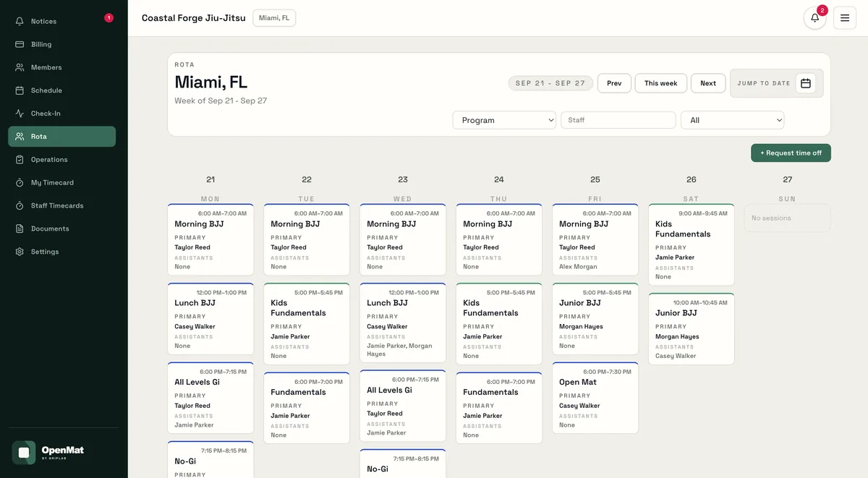
Task: Click the Sunday 27 day header
Action: (x=788, y=188)
